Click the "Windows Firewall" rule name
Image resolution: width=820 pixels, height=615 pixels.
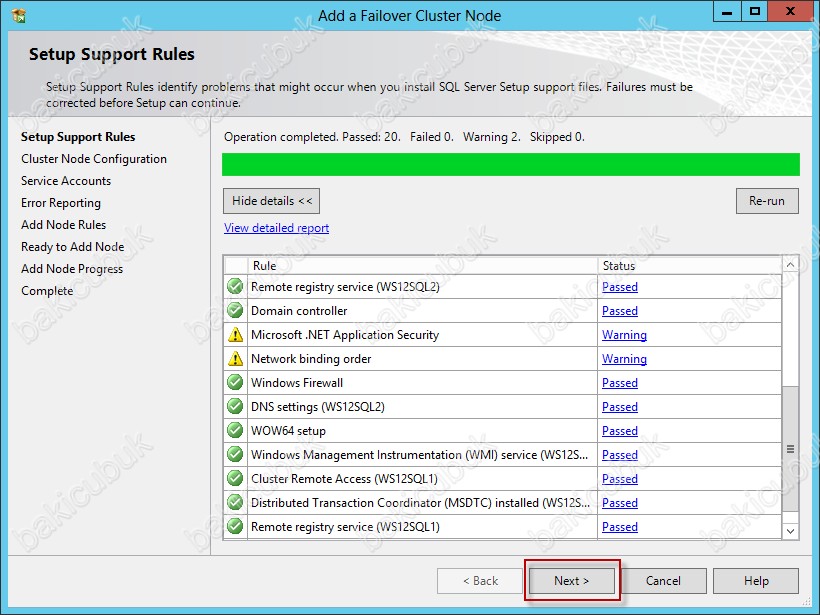point(297,383)
